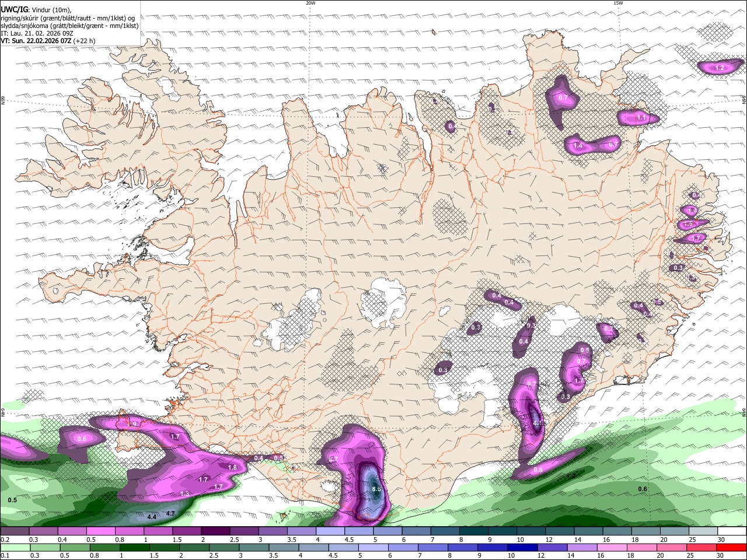Click the 0.1 label on the rain scale

click(5, 555)
